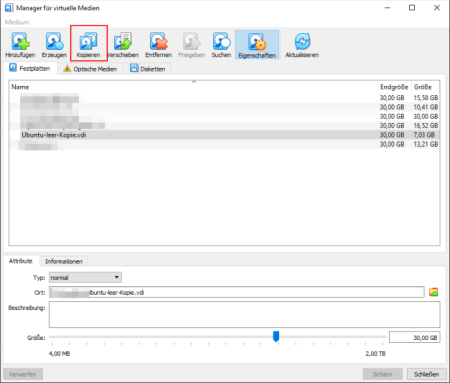Switch to the Optische Medien tab
Viewport: 450px width, 383px height.
[91, 69]
